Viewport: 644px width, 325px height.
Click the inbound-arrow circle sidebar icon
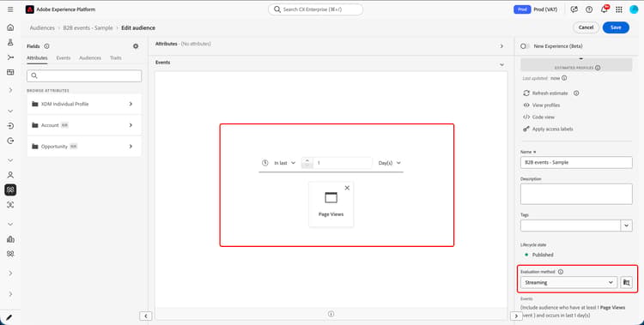pos(10,126)
